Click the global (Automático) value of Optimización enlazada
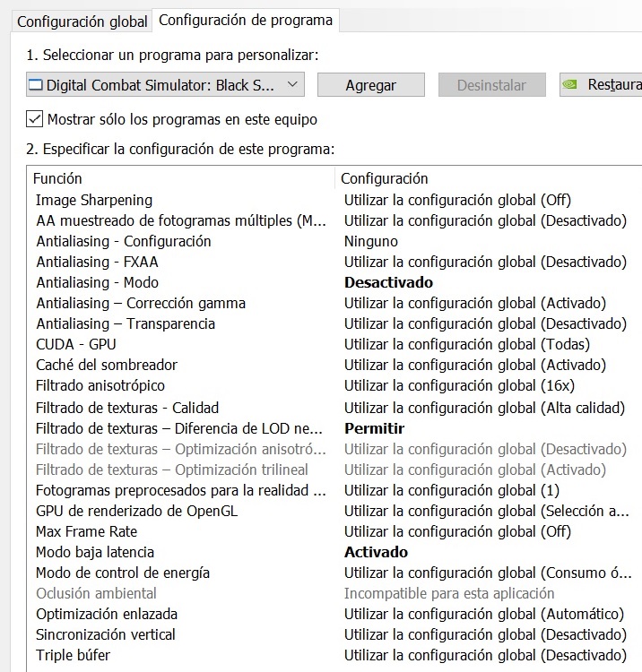 click(484, 614)
